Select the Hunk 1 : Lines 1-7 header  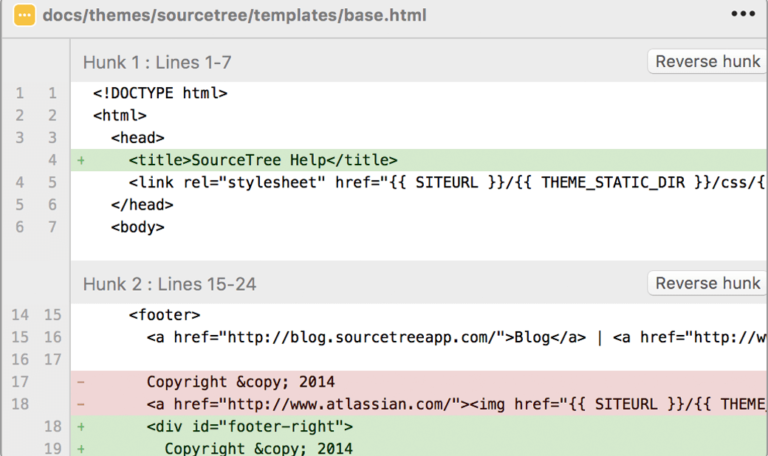coord(157,62)
